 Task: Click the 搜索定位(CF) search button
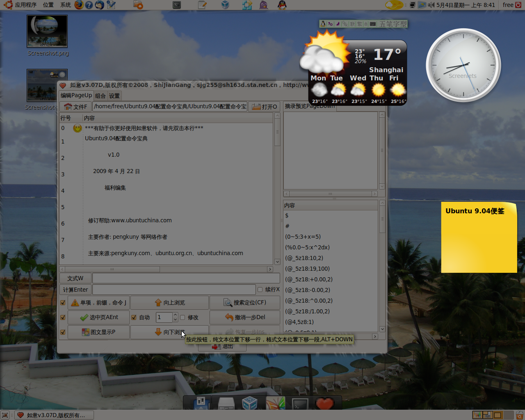245,303
